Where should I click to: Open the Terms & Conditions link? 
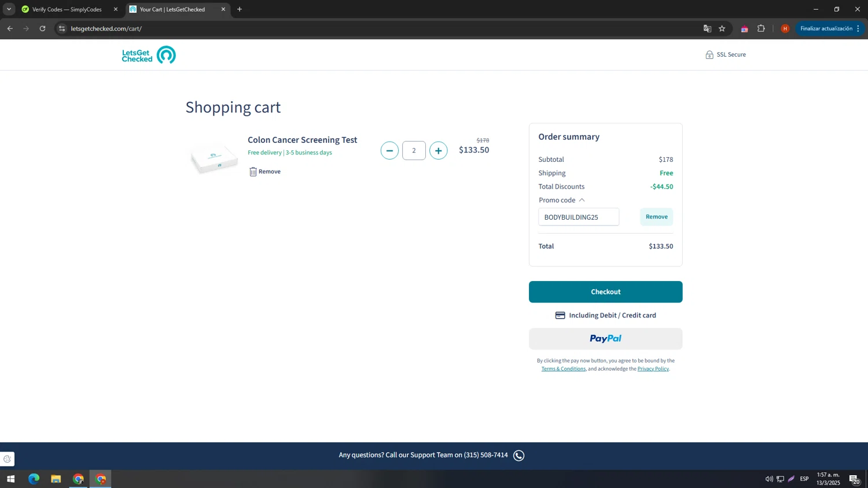[x=563, y=369]
